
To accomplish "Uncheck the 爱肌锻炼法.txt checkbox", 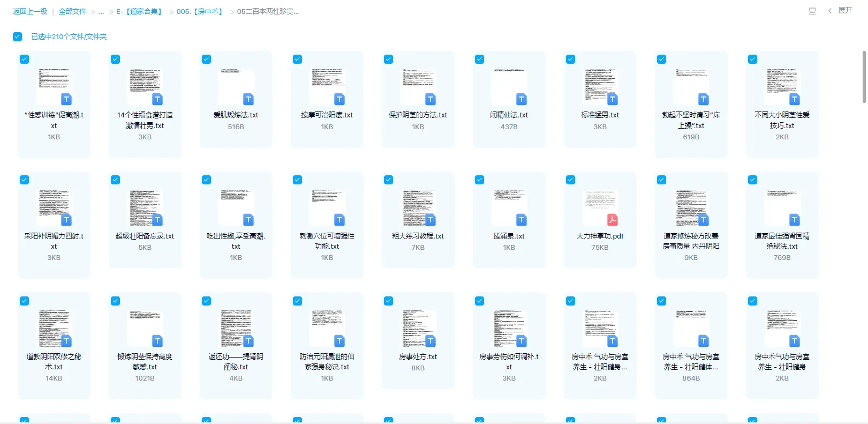I will 206,59.
